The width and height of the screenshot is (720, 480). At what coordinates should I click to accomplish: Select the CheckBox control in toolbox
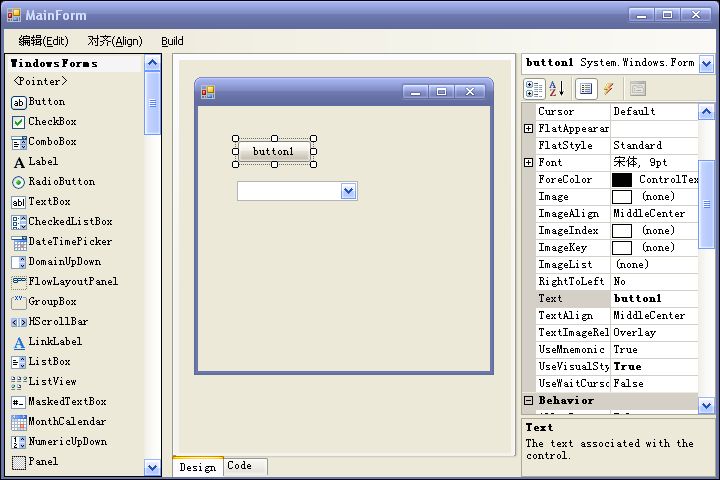[x=52, y=122]
